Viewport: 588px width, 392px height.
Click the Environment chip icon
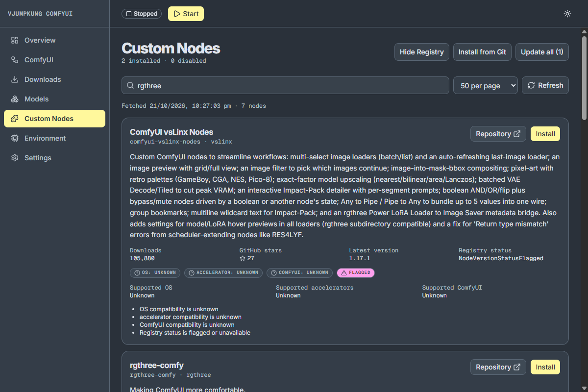pos(15,138)
